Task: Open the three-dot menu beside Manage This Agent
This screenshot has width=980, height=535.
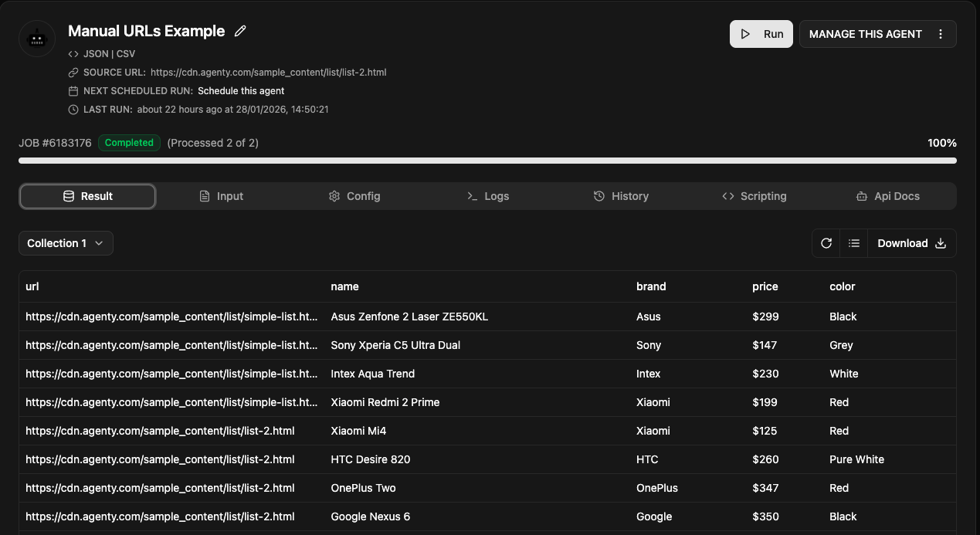Action: (940, 34)
